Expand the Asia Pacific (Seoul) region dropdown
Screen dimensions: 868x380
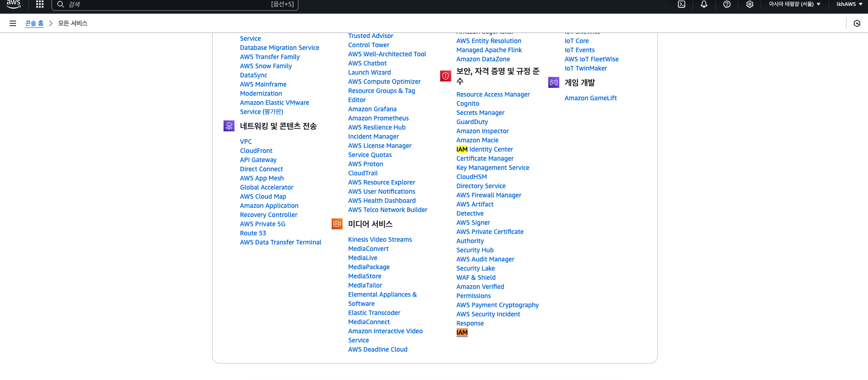[794, 4]
